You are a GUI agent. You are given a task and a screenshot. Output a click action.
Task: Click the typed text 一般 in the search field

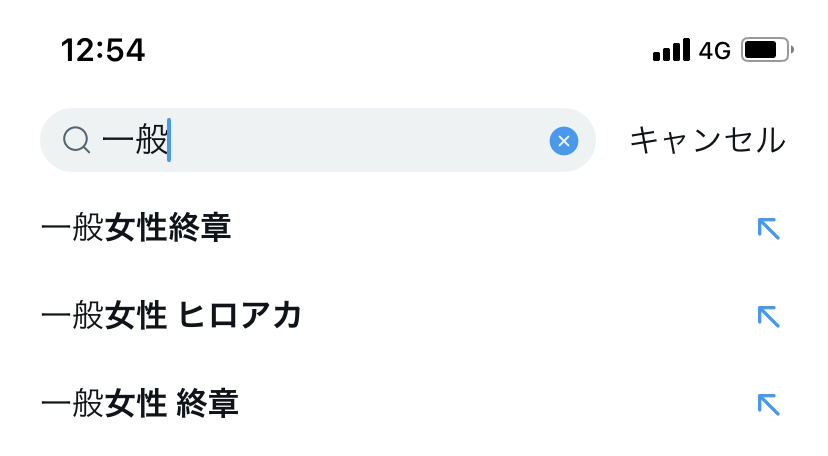pyautogui.click(x=134, y=141)
